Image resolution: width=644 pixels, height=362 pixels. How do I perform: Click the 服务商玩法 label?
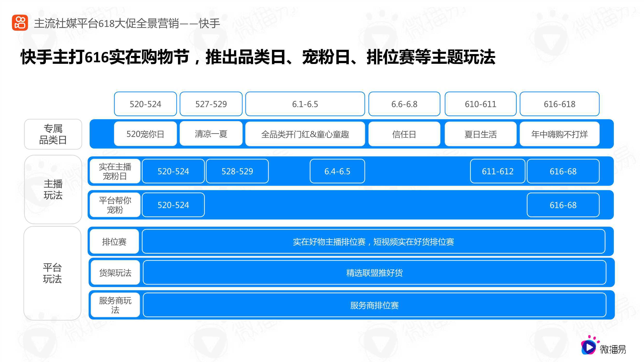115,305
